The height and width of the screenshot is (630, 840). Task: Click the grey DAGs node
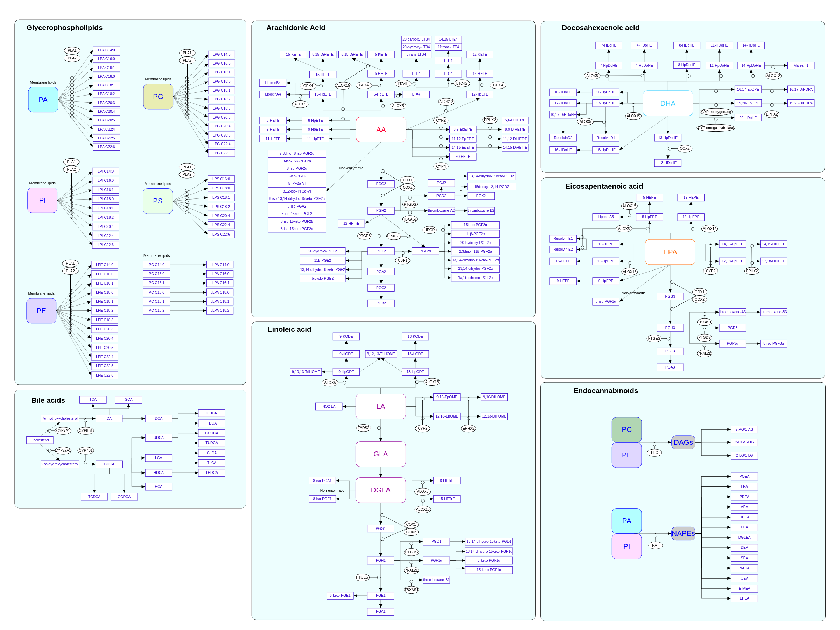pos(683,442)
